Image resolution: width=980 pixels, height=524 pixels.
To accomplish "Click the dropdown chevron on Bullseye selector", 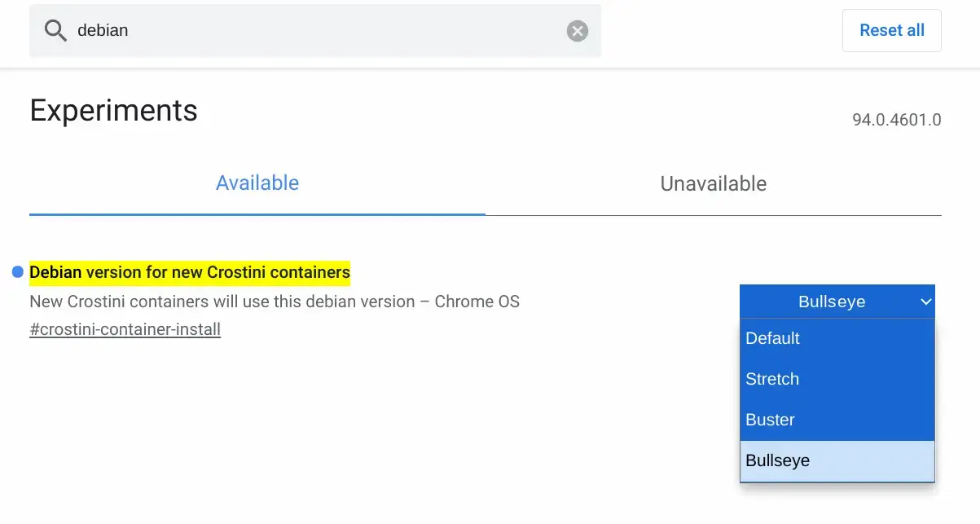I will [925, 302].
